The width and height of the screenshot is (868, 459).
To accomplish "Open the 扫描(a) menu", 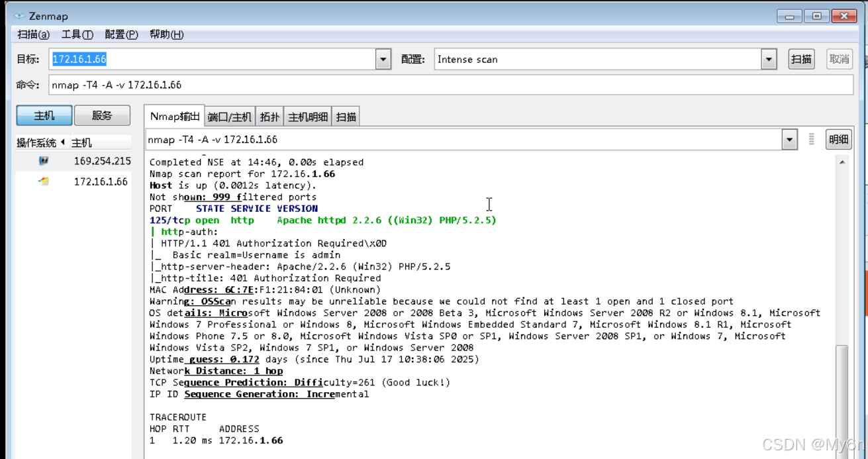I will pos(33,34).
